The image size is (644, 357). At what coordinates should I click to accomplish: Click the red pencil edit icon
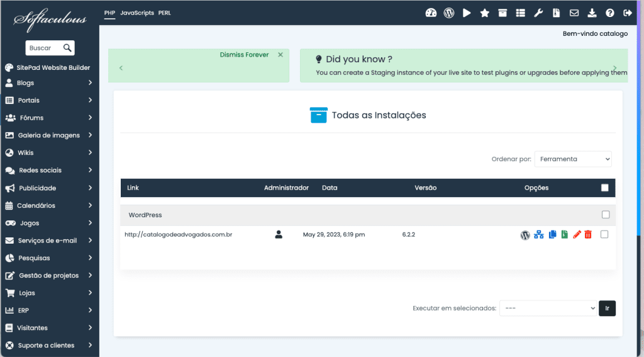[577, 234]
